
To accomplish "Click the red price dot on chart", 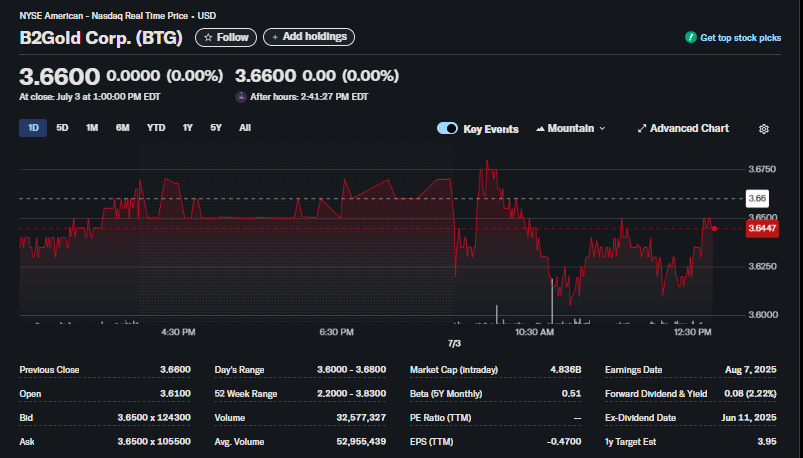I will click(x=714, y=228).
